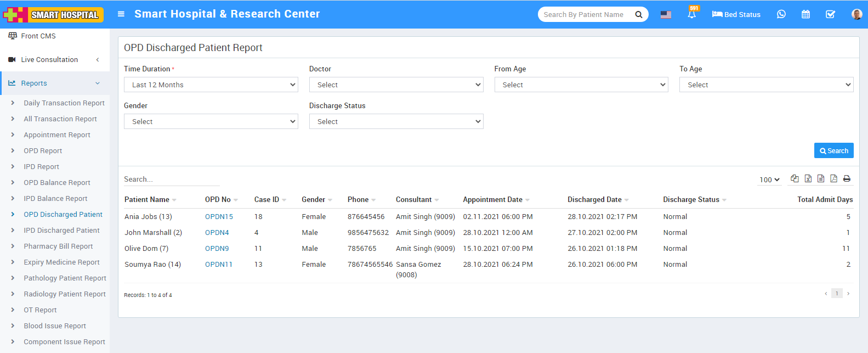Viewport: 868px width, 353px height.
Task: Sort by Phone column
Action: tap(361, 200)
